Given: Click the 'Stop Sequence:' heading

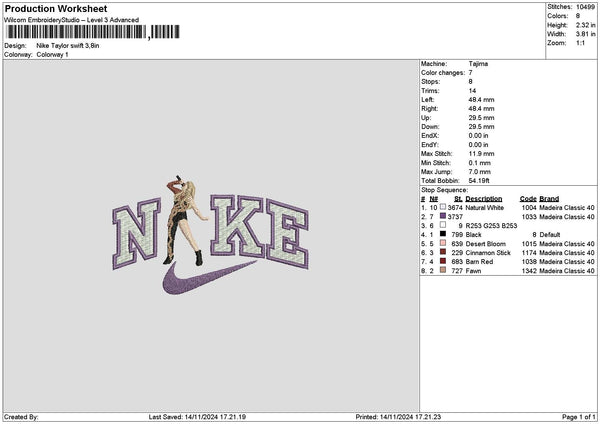Looking at the screenshot, I should tap(444, 190).
